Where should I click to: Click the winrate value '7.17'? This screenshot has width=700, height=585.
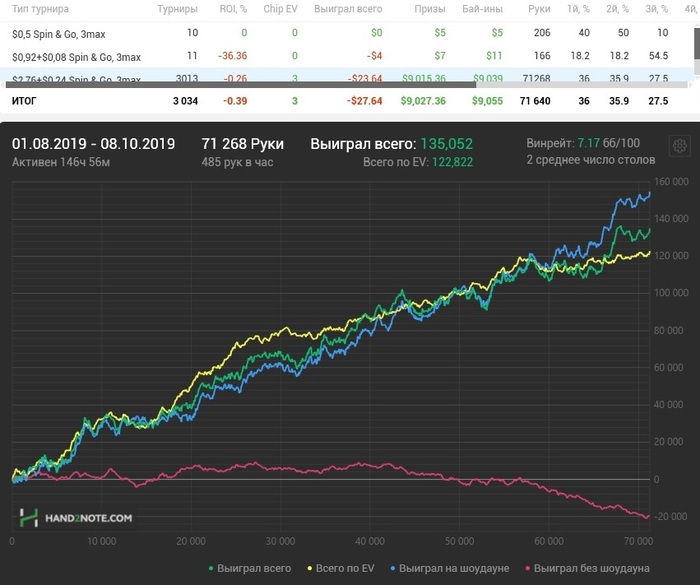click(x=588, y=143)
